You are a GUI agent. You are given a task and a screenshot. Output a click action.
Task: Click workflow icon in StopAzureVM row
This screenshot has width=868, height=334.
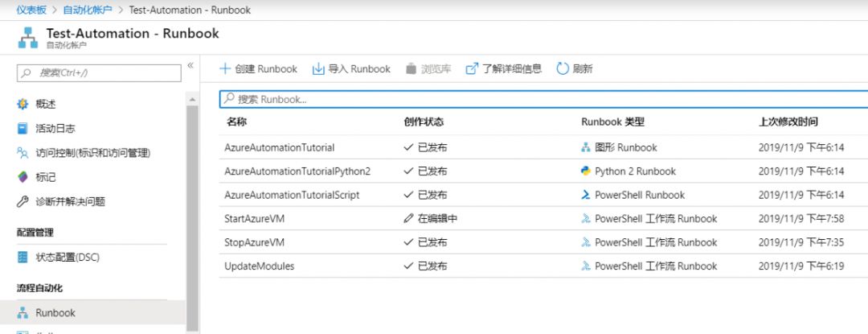coord(586,242)
